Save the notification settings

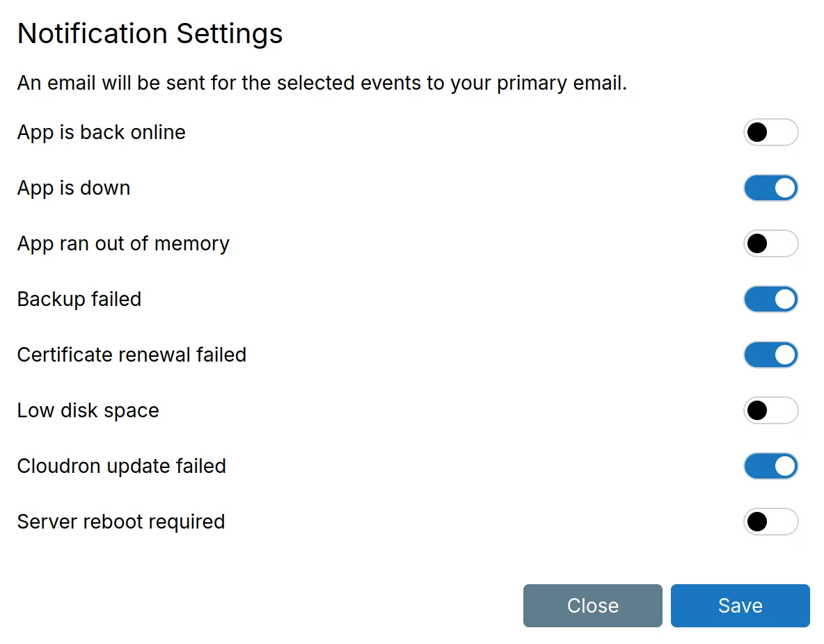740,606
